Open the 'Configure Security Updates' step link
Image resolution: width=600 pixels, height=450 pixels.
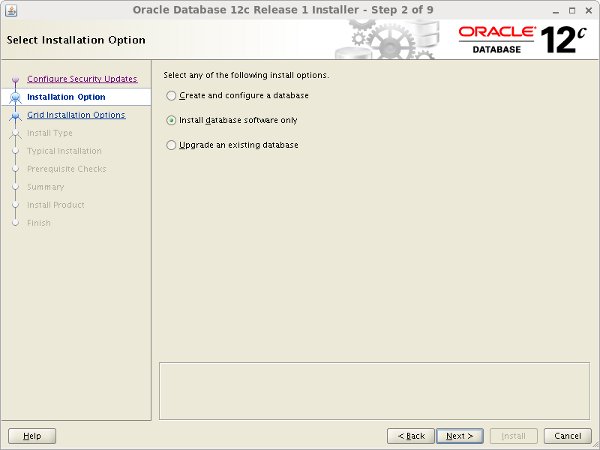(x=82, y=79)
